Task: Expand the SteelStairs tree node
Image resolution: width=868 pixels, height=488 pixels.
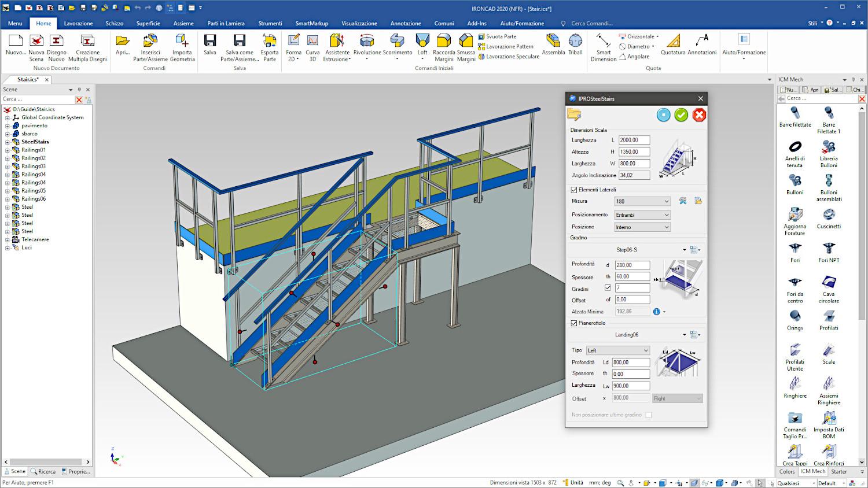Action: point(8,142)
